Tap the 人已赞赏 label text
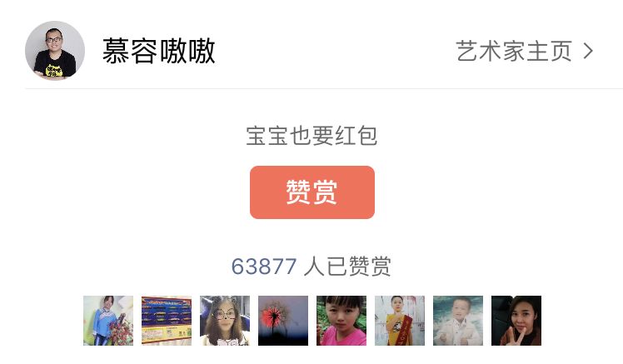This screenshot has width=623, height=364. click(x=347, y=267)
